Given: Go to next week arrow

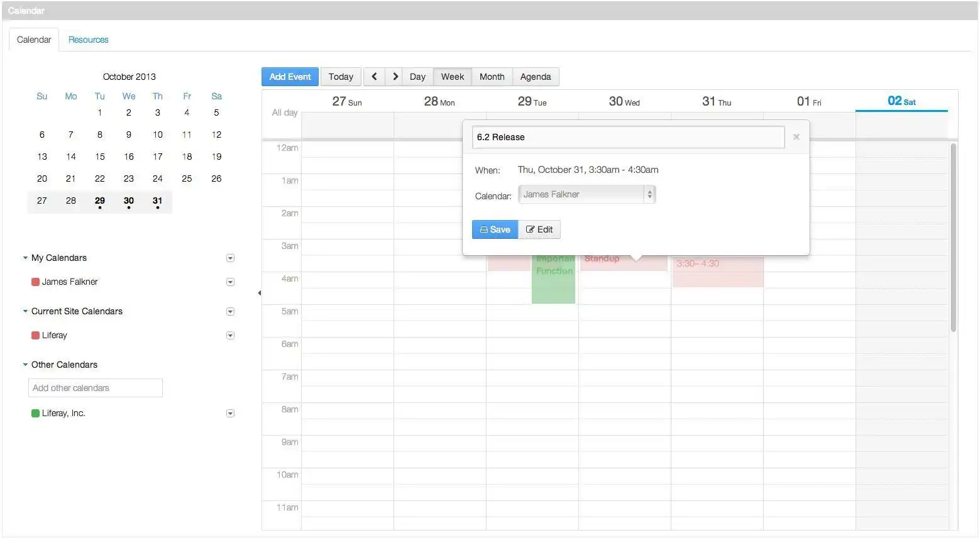Looking at the screenshot, I should point(395,77).
